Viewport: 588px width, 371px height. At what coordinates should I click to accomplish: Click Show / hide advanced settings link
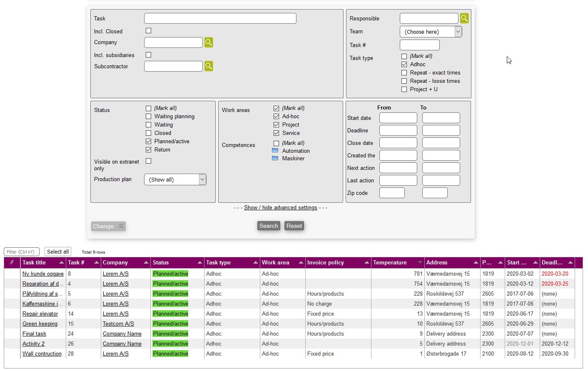tap(280, 208)
